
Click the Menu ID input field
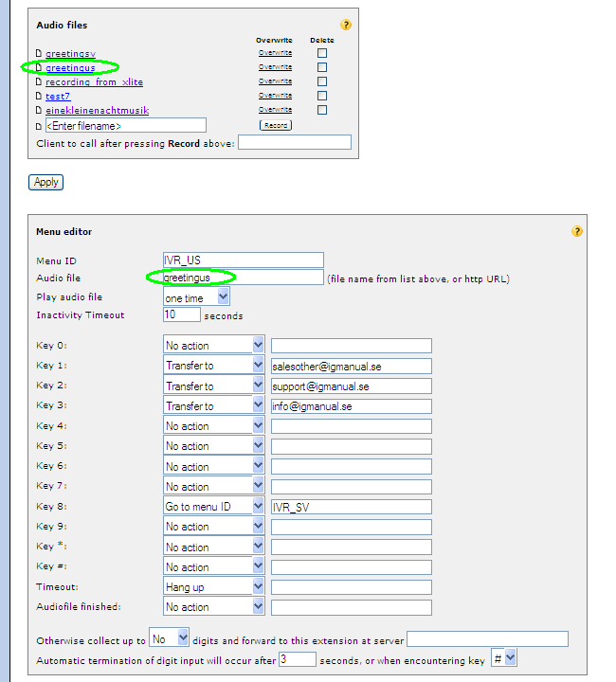click(x=243, y=260)
